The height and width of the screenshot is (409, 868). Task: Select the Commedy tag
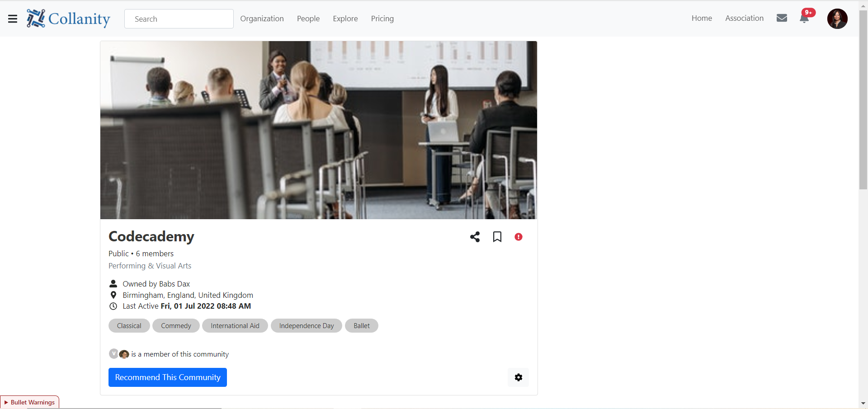coord(176,326)
